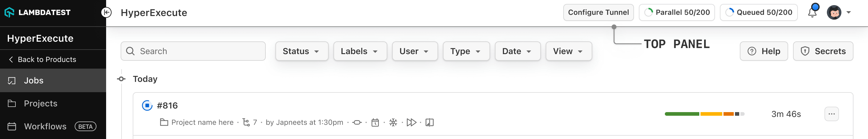
Task: Click the split panel icon in job #816
Action: tap(430, 122)
